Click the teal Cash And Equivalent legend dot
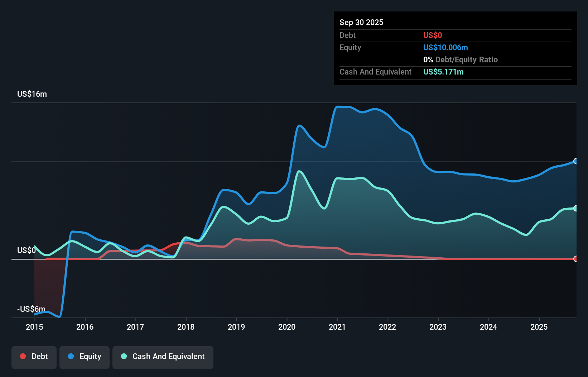Screen dimensions: 588x377 point(124,356)
